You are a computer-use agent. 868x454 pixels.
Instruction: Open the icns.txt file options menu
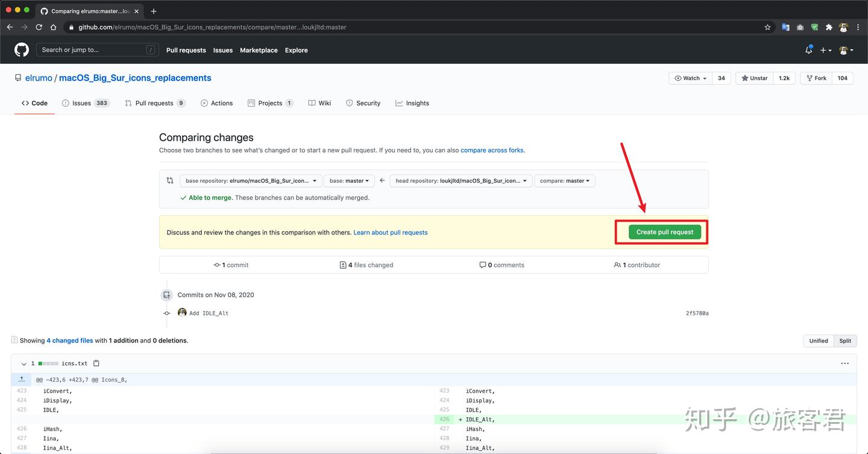click(844, 364)
